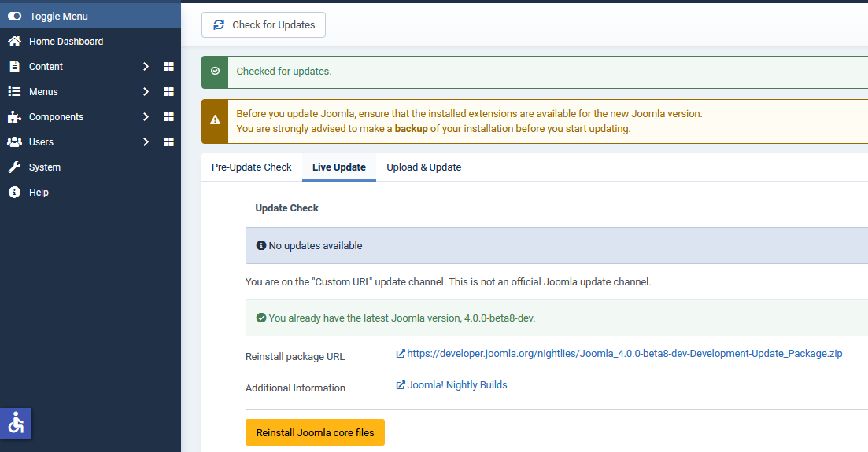Expand the Content submenu chevron
Screen dimensions: 868x452
146,66
